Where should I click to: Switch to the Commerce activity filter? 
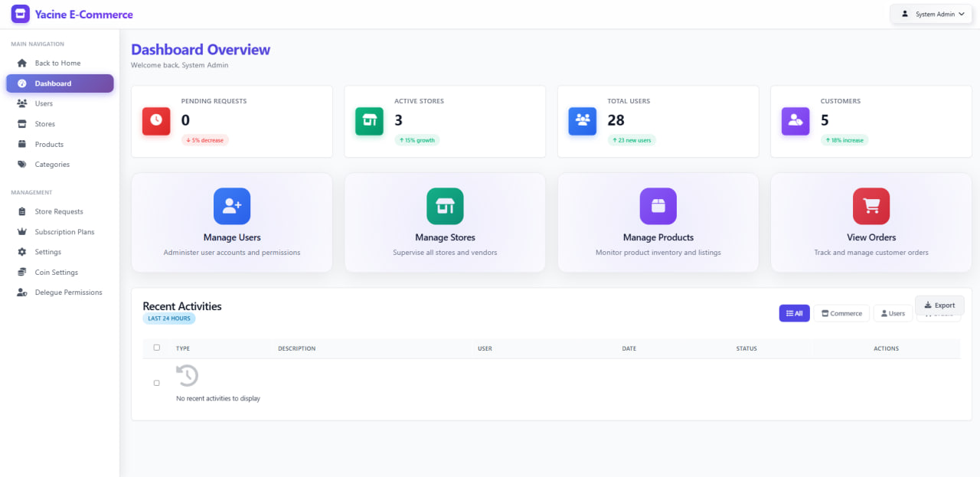pyautogui.click(x=841, y=313)
